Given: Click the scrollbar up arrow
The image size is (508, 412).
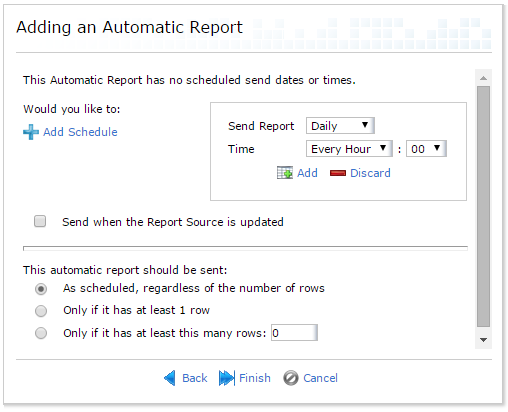Looking at the screenshot, I should (483, 78).
